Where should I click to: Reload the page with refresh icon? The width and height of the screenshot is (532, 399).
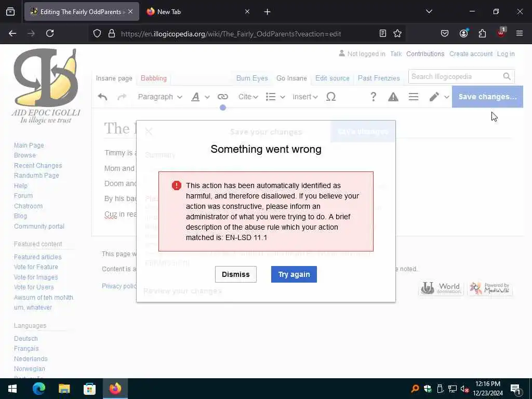click(x=50, y=33)
